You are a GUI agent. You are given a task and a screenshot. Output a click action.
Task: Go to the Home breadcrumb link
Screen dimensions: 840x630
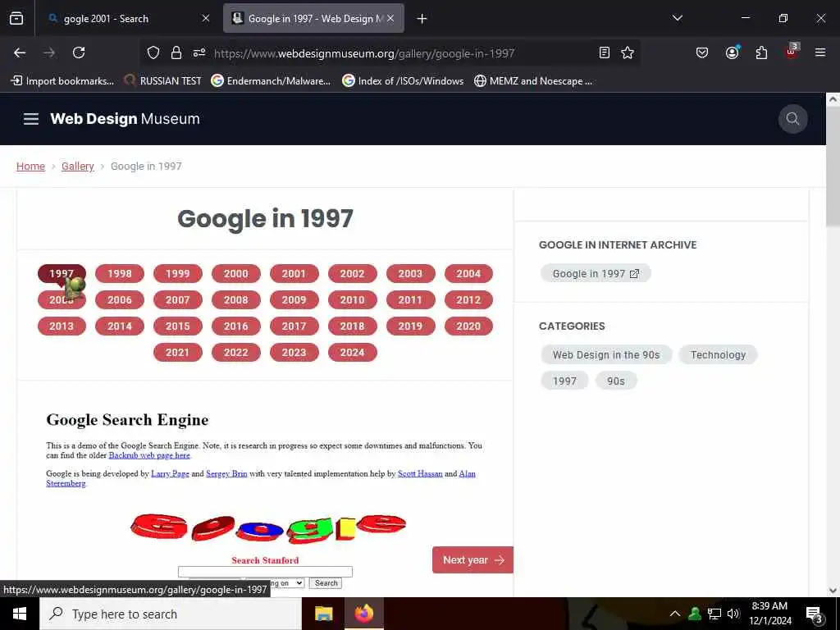[x=30, y=166]
